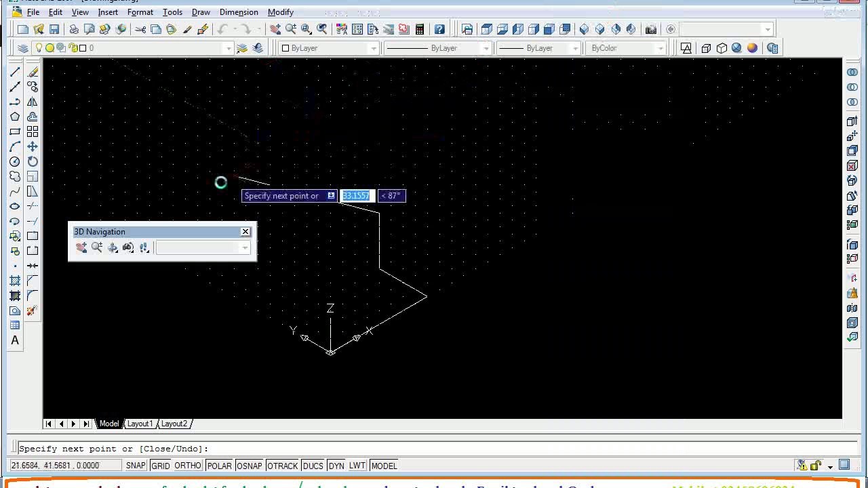Open status bar tray settings arrow
Viewport: 868px width, 488px height.
pos(830,466)
